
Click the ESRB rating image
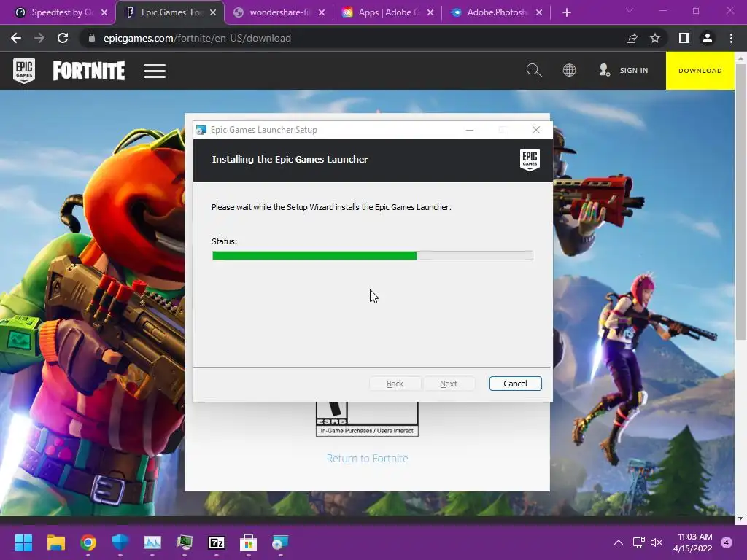368,419
